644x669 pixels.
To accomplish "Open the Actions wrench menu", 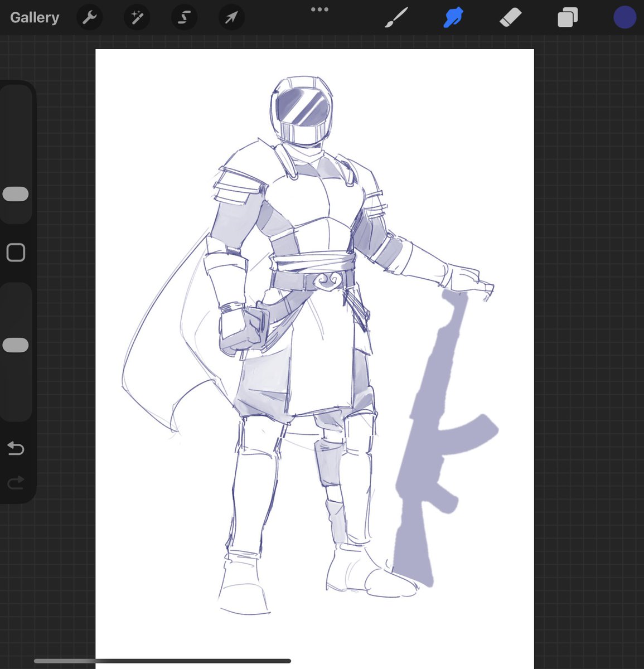I will click(89, 18).
